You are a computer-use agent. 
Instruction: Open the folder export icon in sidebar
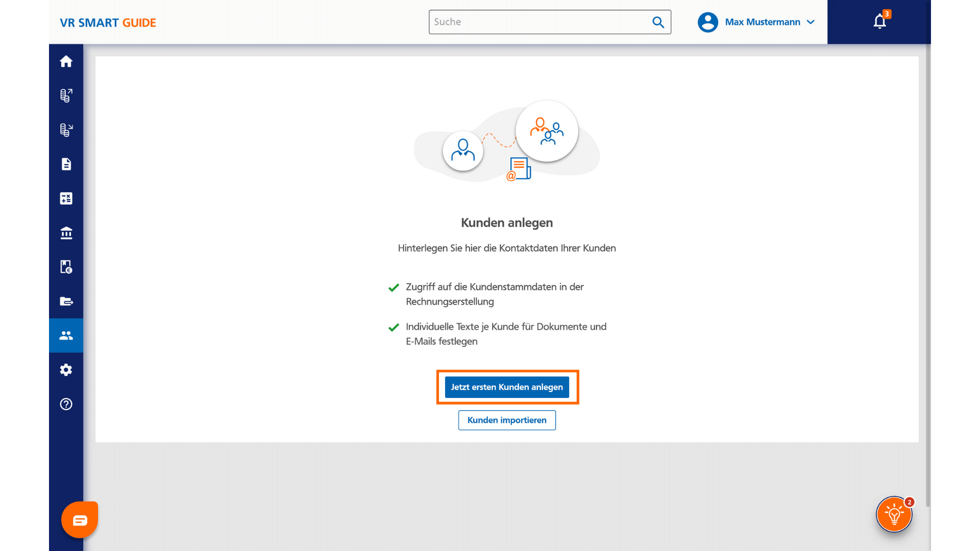[66, 301]
